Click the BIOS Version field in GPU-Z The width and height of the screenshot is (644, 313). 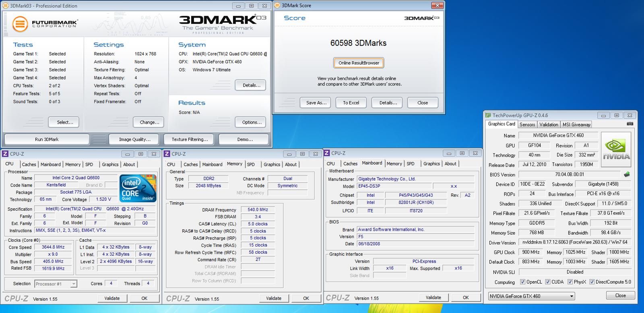tap(570, 174)
